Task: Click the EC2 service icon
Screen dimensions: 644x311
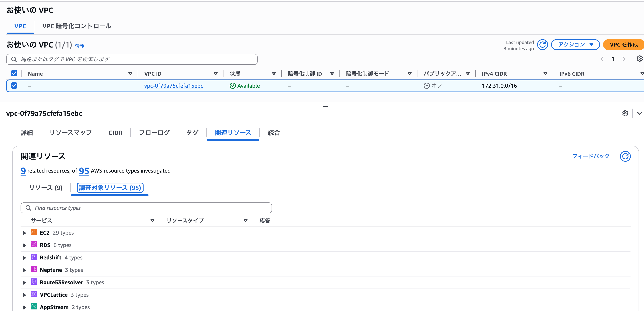Action: click(34, 232)
